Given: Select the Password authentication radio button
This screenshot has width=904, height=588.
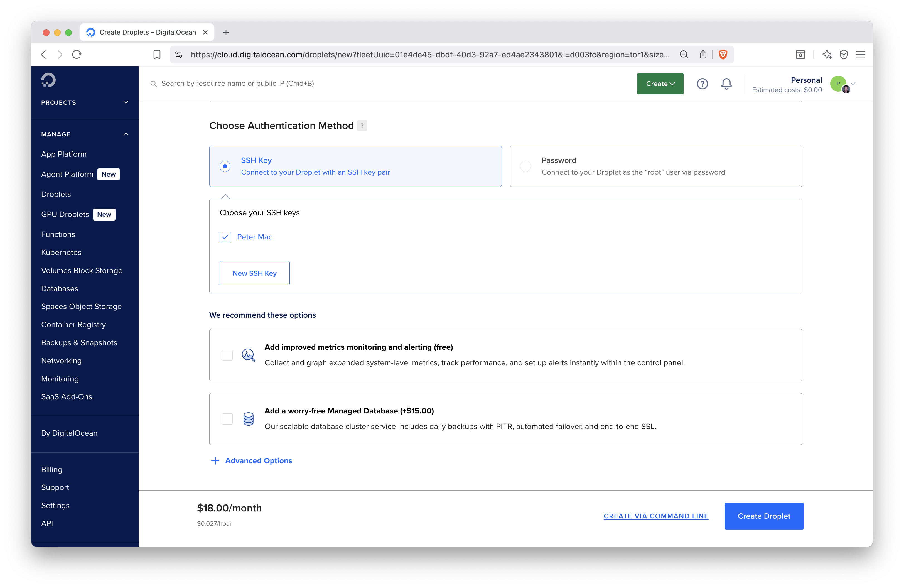Looking at the screenshot, I should coord(525,166).
